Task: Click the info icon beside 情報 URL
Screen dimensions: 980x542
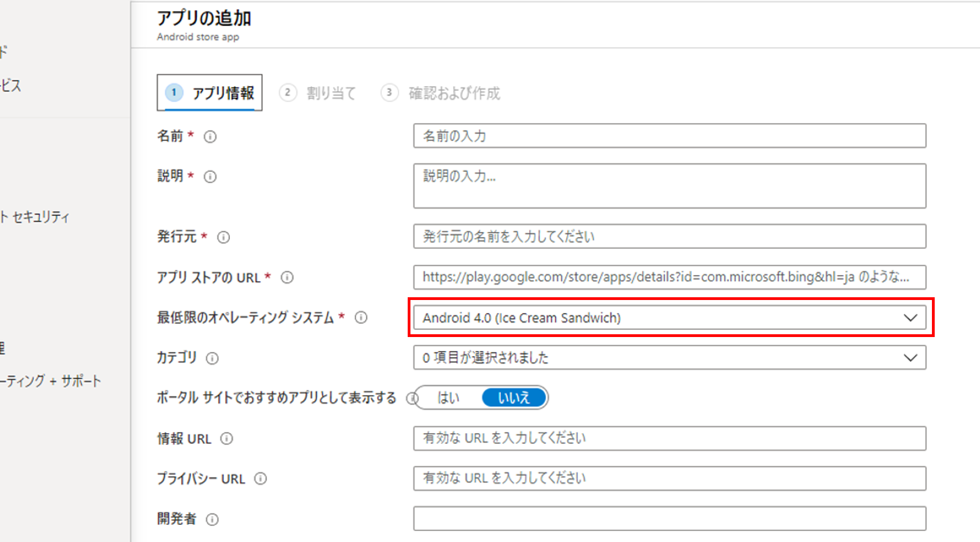Action: point(226,439)
